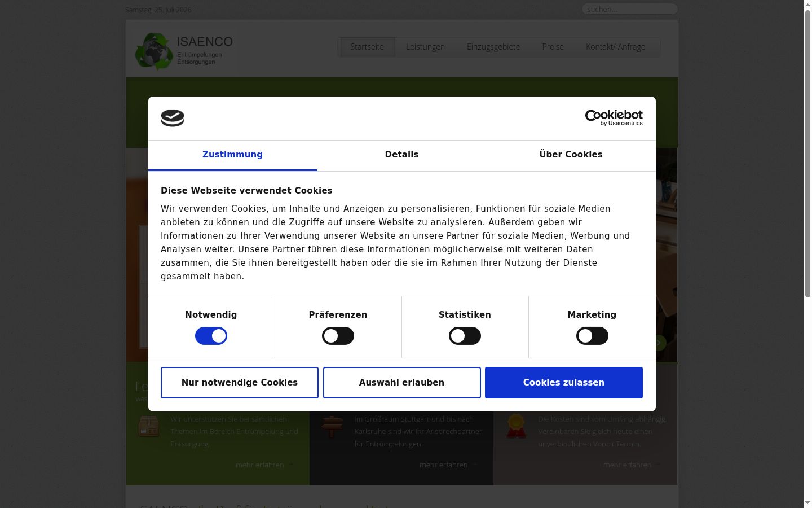Image resolution: width=812 pixels, height=508 pixels.
Task: Toggle the Notwendig cookie switch
Action: [211, 336]
